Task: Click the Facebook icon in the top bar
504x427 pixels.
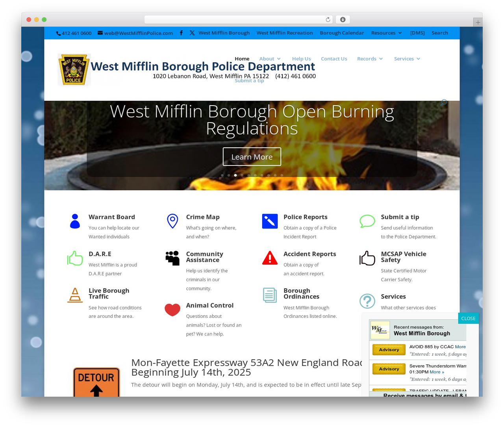Action: (x=181, y=33)
